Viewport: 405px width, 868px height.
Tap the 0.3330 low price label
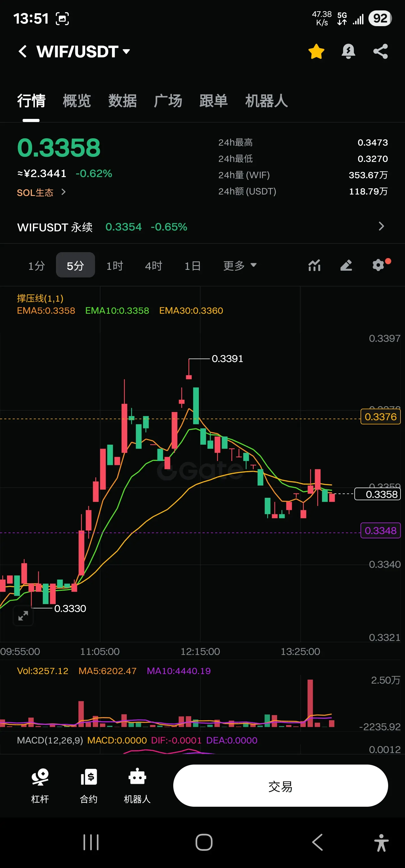(70, 609)
